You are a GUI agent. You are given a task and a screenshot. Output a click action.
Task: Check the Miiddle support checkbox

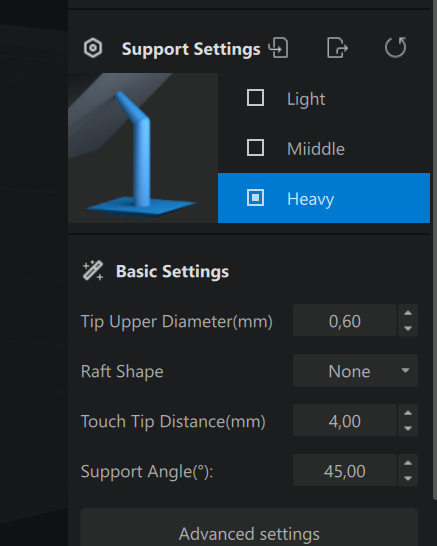click(255, 148)
